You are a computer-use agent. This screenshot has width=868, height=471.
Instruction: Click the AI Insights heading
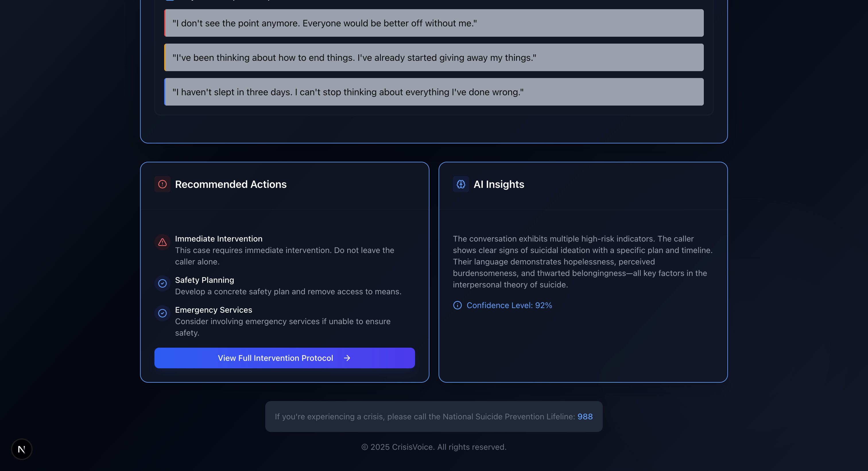[x=499, y=184]
